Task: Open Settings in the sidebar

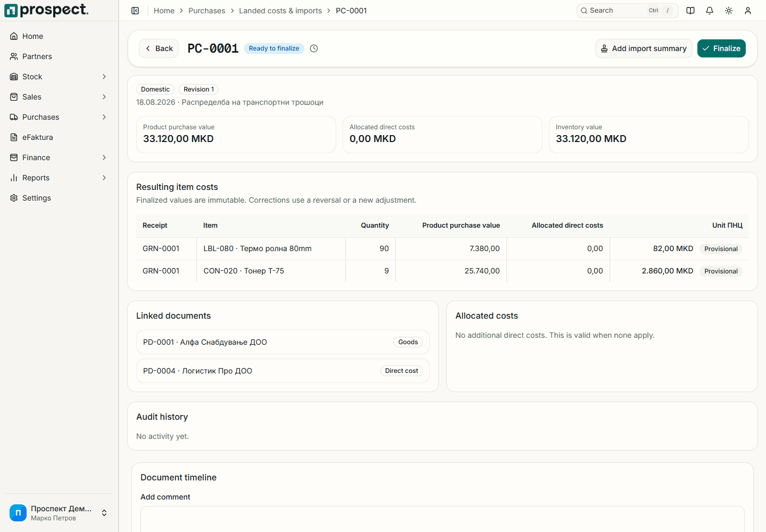Action: click(x=59, y=198)
